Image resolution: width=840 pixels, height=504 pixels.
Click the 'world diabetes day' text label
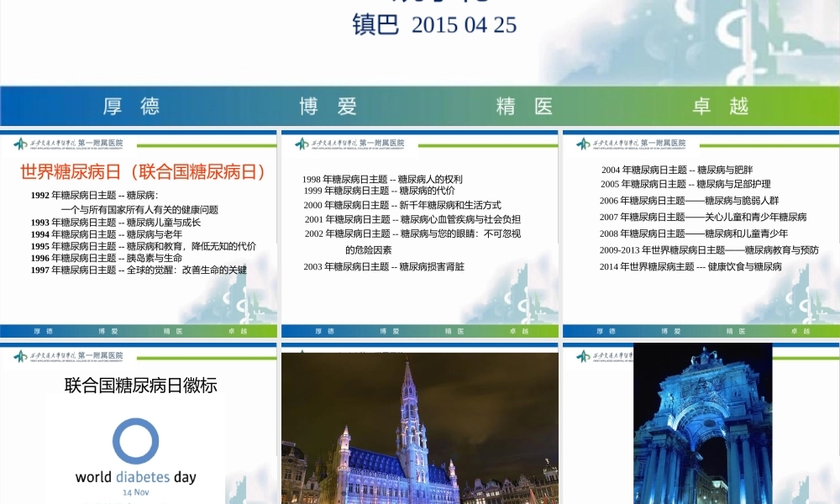(134, 475)
